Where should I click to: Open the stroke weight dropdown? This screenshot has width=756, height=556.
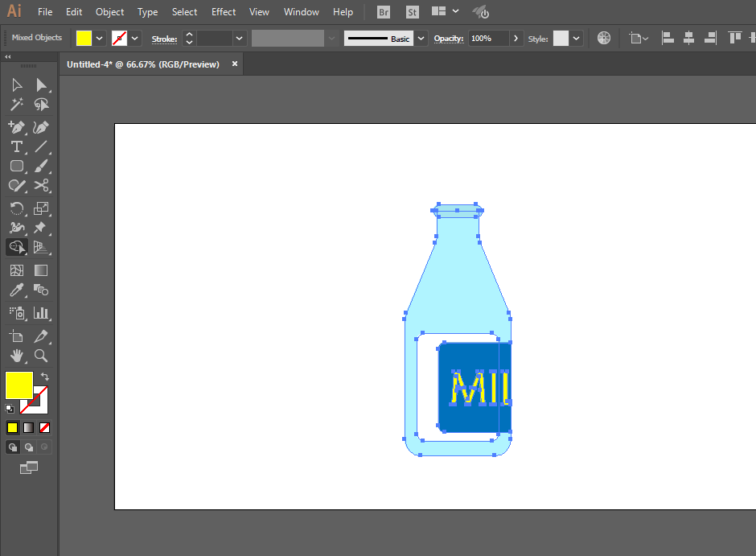239,38
